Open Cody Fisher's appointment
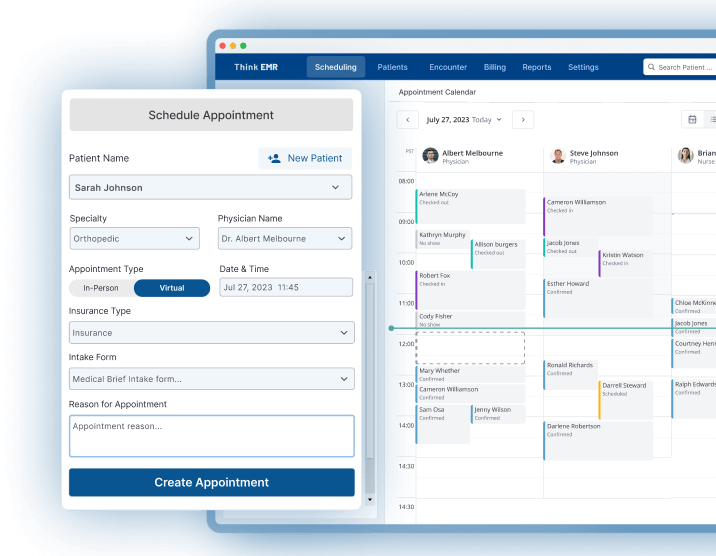 (x=470, y=320)
